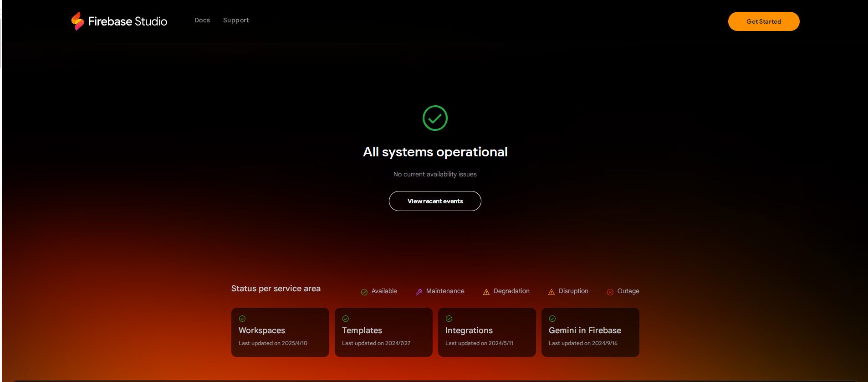
Task: Click the "Degradation" legend label
Action: click(511, 291)
